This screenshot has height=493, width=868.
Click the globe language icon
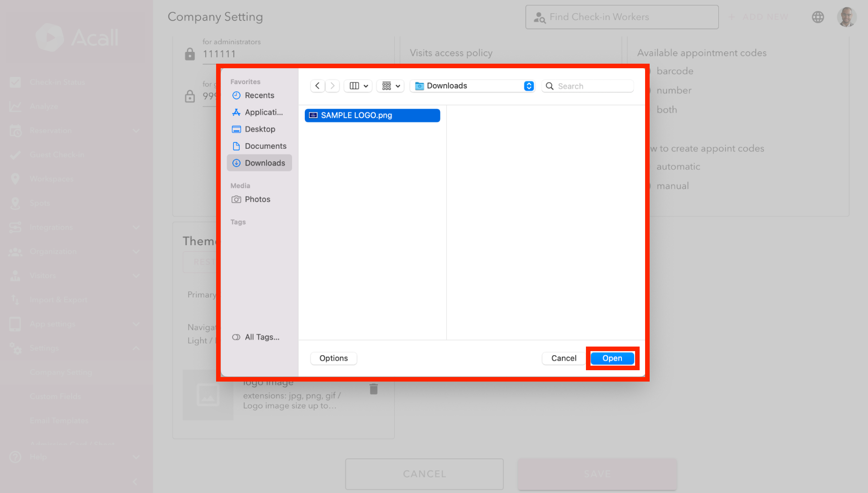(818, 17)
